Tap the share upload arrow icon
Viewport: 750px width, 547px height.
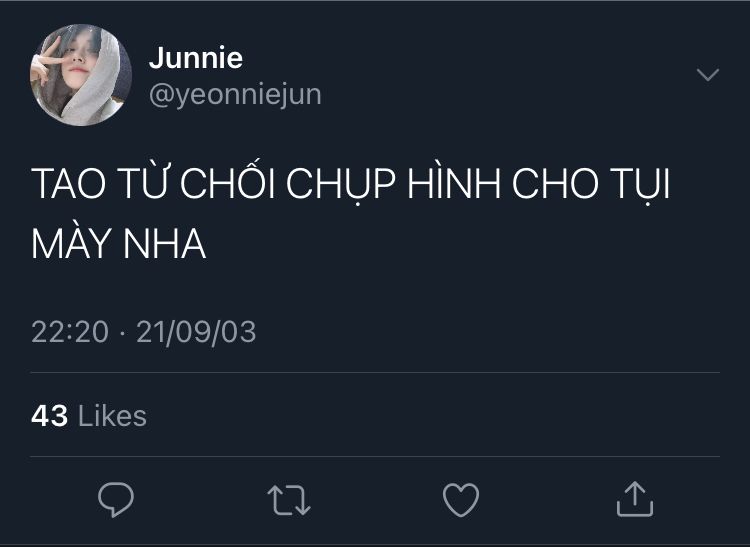(x=634, y=499)
